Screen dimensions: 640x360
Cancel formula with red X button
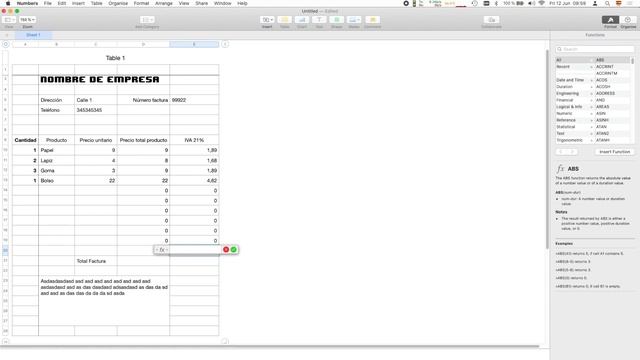tap(226, 249)
